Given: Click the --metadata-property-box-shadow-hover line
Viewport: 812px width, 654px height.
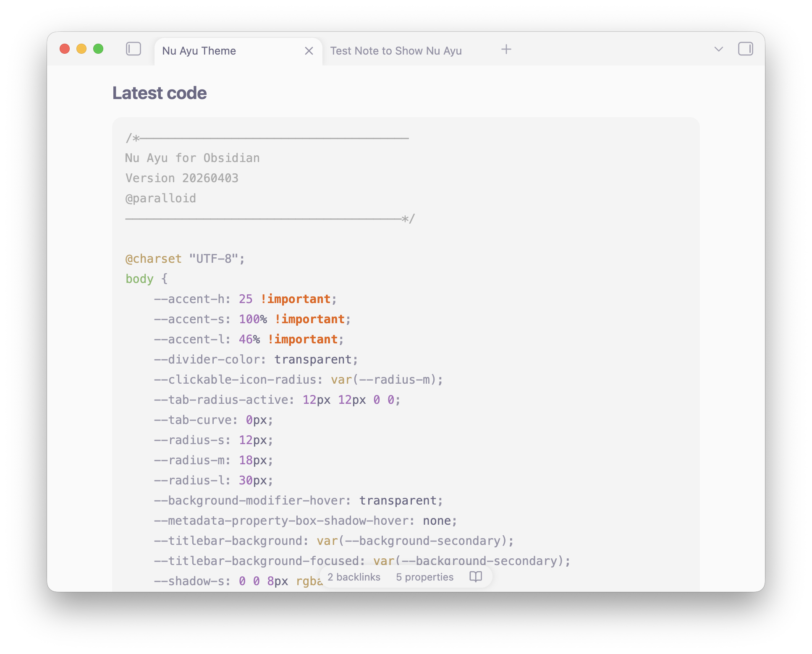Looking at the screenshot, I should point(306,521).
